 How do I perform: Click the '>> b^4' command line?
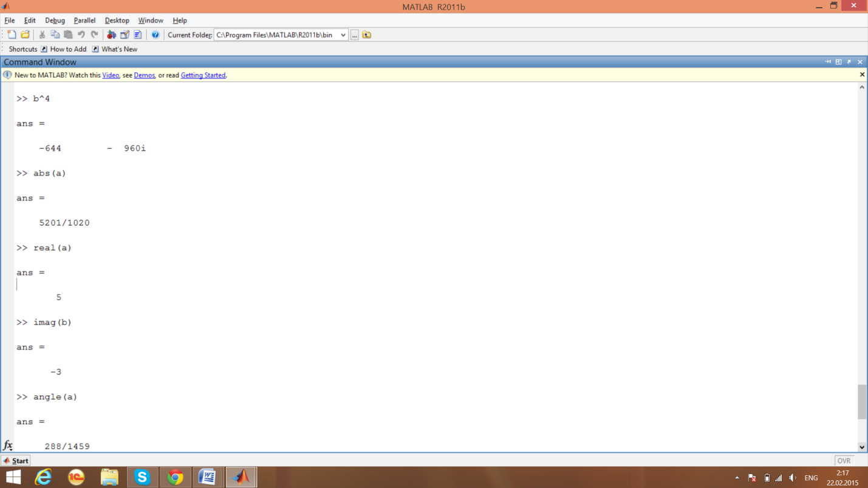click(33, 98)
